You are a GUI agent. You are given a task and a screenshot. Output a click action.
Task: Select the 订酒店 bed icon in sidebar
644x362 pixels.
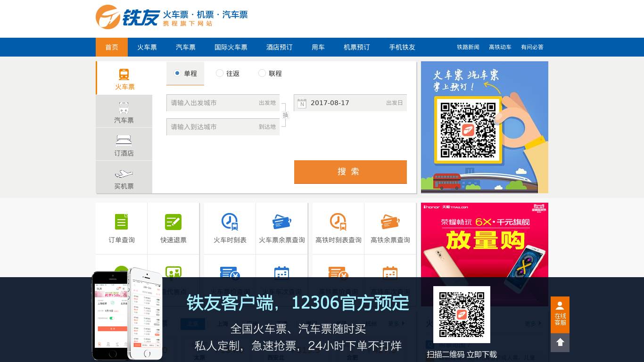124,140
